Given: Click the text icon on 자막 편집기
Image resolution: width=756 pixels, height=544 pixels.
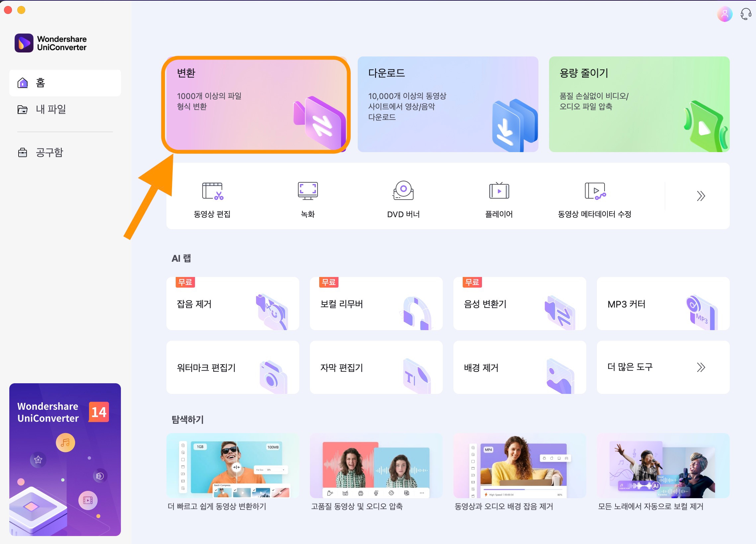Looking at the screenshot, I should [x=417, y=376].
